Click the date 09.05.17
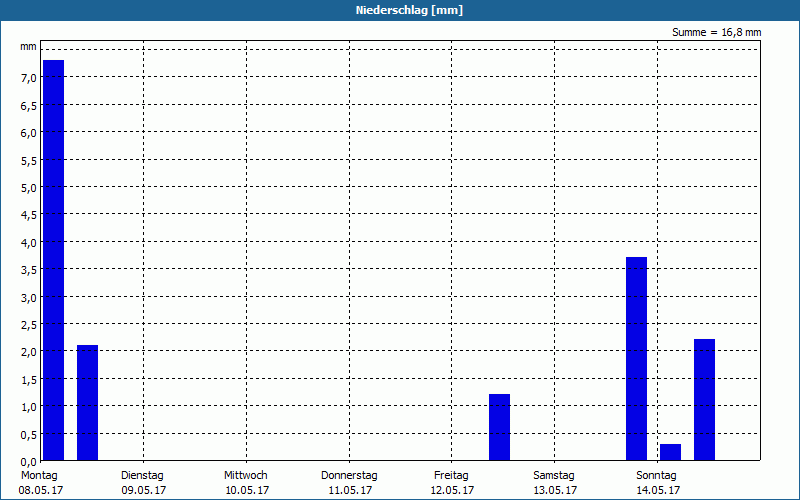Screen dimensions: 800x500 coord(144,491)
